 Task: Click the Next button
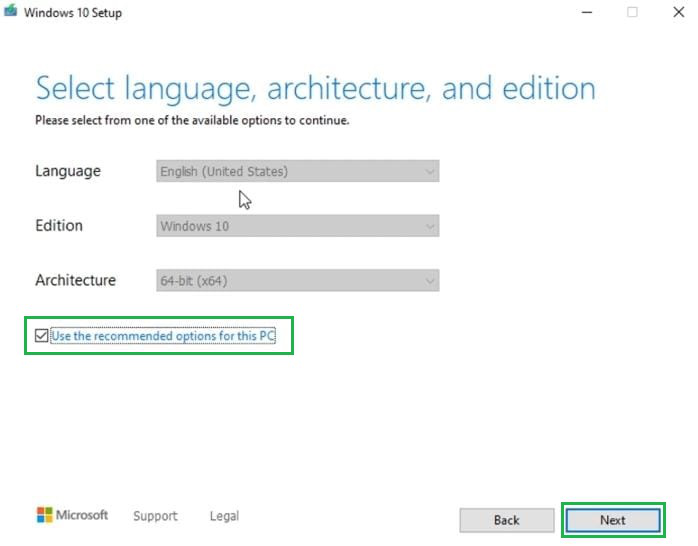[x=613, y=520]
